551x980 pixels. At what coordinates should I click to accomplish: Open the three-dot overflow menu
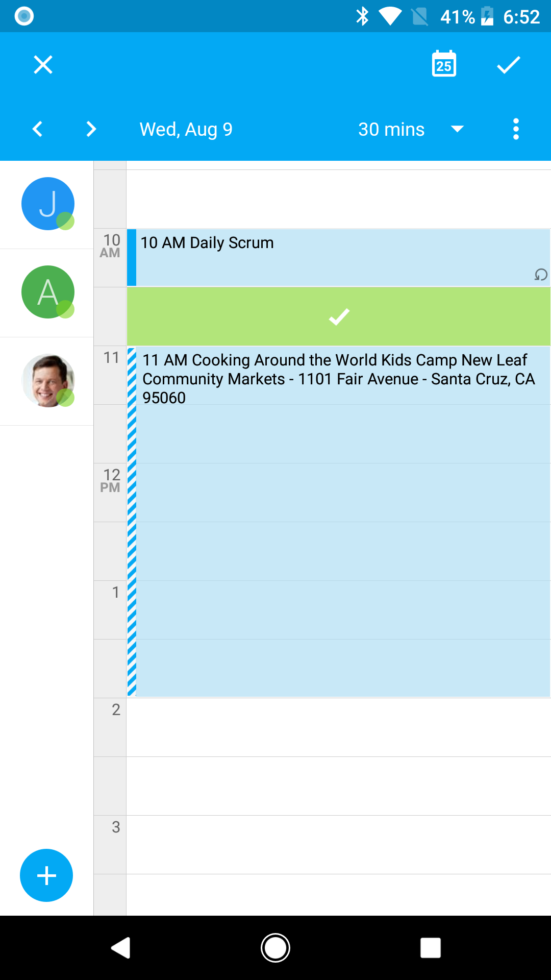point(516,129)
